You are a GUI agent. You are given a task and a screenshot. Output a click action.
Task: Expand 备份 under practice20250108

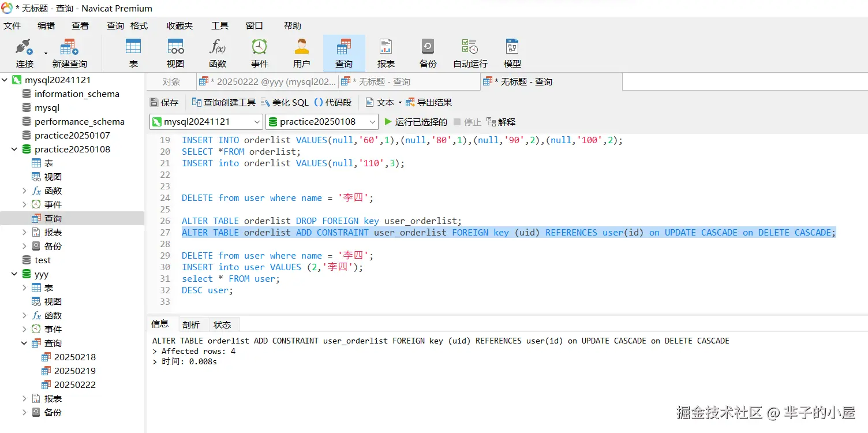click(24, 247)
